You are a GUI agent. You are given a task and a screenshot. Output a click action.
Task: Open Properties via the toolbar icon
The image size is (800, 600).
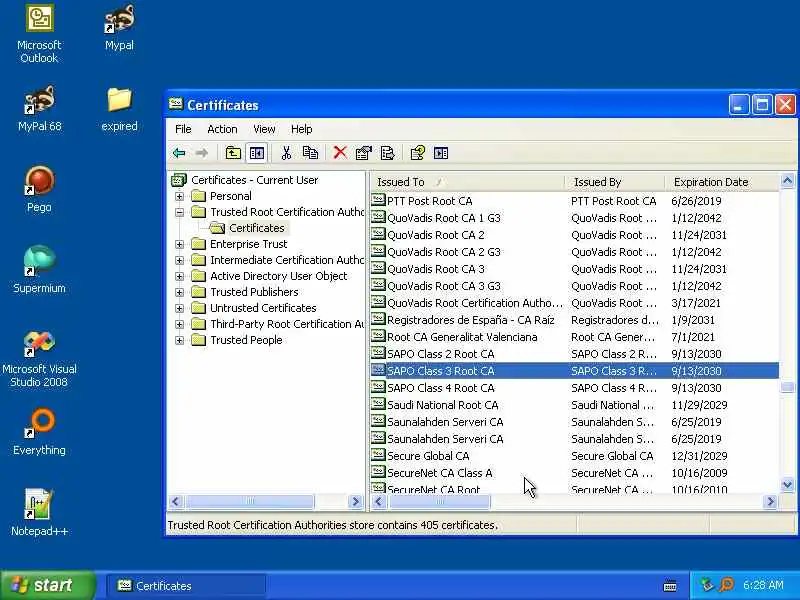tap(363, 153)
